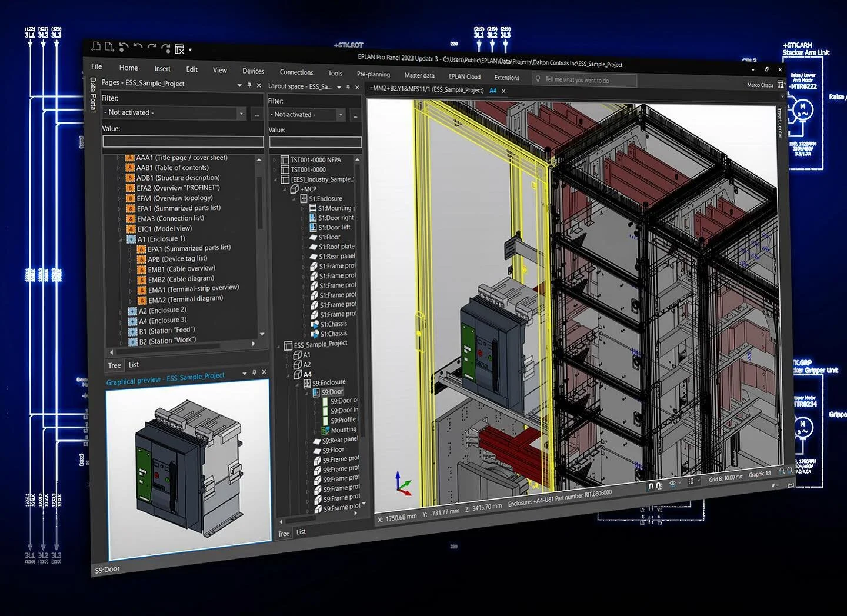Collapse the A1 (Enclosure 1) tree node
The image size is (847, 616).
pyautogui.click(x=121, y=239)
